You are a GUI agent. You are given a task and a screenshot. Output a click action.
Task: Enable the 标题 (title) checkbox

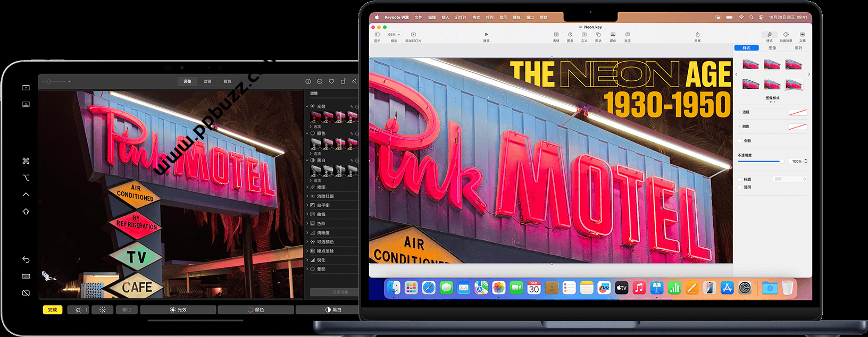point(740,180)
